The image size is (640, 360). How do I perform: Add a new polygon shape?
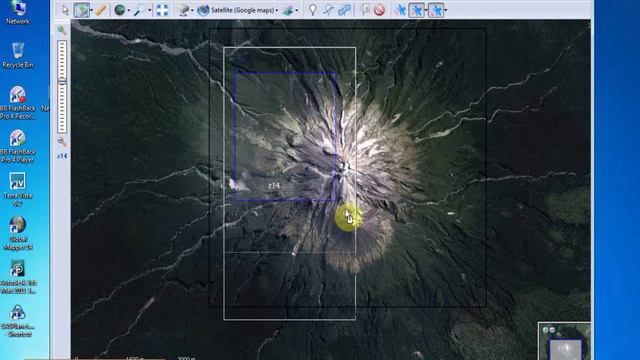point(344,10)
